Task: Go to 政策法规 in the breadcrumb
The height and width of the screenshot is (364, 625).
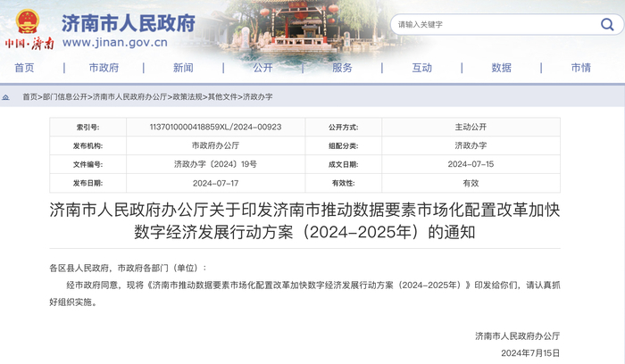Action: coord(187,96)
